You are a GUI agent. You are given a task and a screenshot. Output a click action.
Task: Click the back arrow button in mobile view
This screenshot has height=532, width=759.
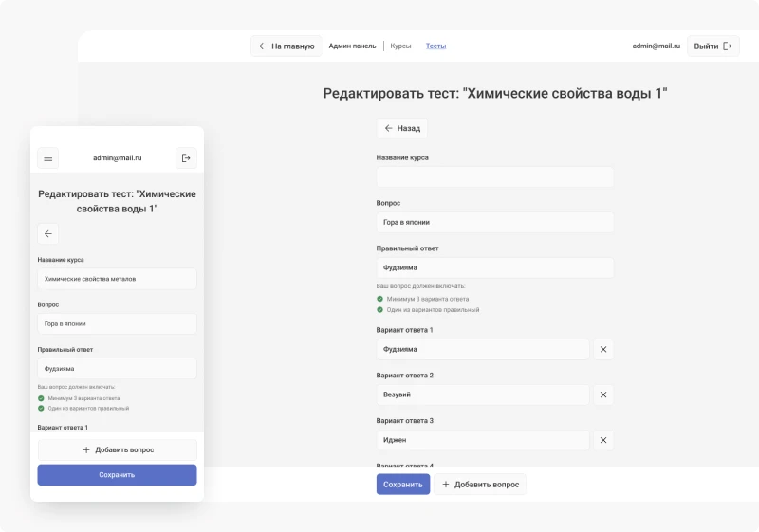[x=48, y=234]
